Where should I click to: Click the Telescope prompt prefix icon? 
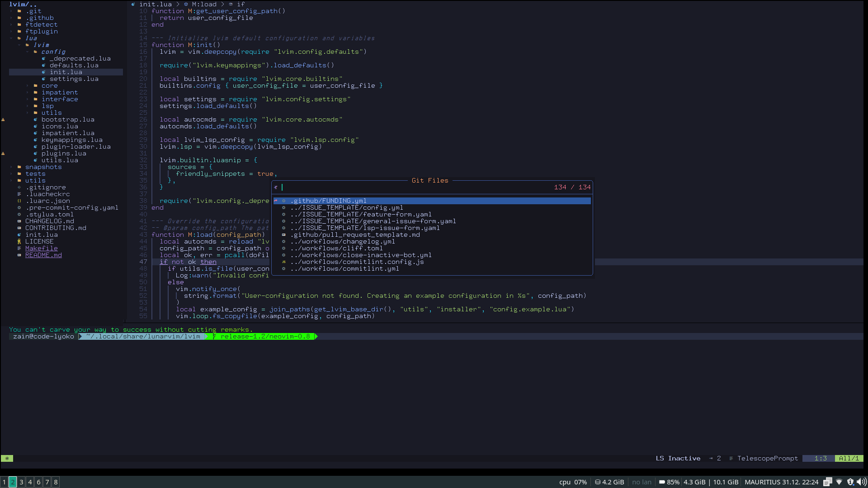coord(275,188)
